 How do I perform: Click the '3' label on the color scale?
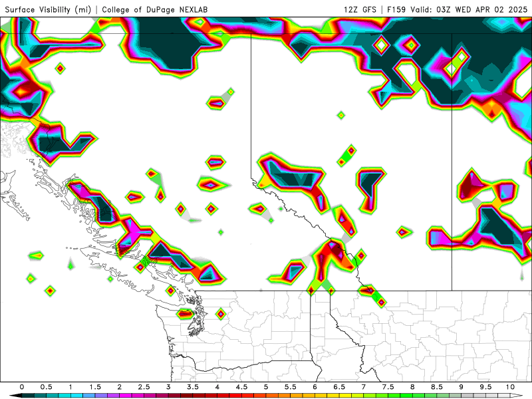[168, 387]
